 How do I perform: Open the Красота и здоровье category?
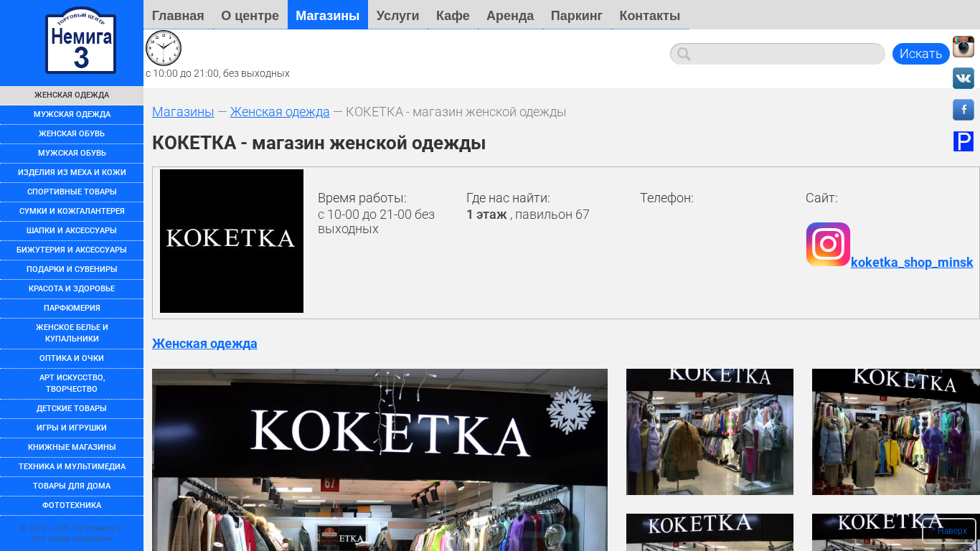pyautogui.click(x=72, y=289)
